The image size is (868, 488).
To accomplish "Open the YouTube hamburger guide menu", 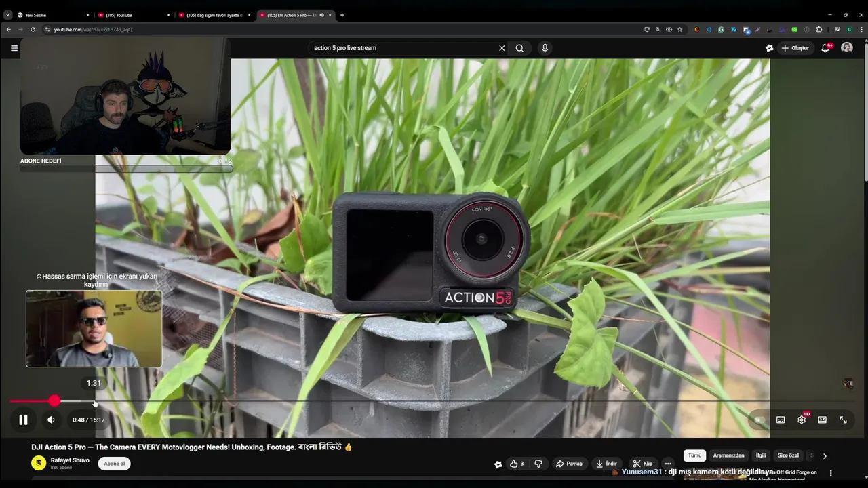I will click(x=14, y=48).
